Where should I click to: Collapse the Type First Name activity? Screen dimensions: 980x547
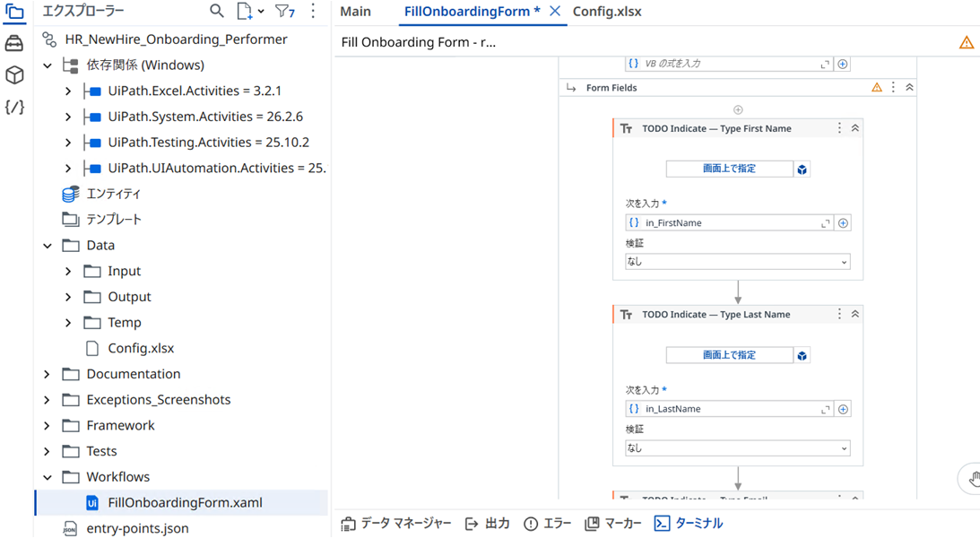pos(855,128)
